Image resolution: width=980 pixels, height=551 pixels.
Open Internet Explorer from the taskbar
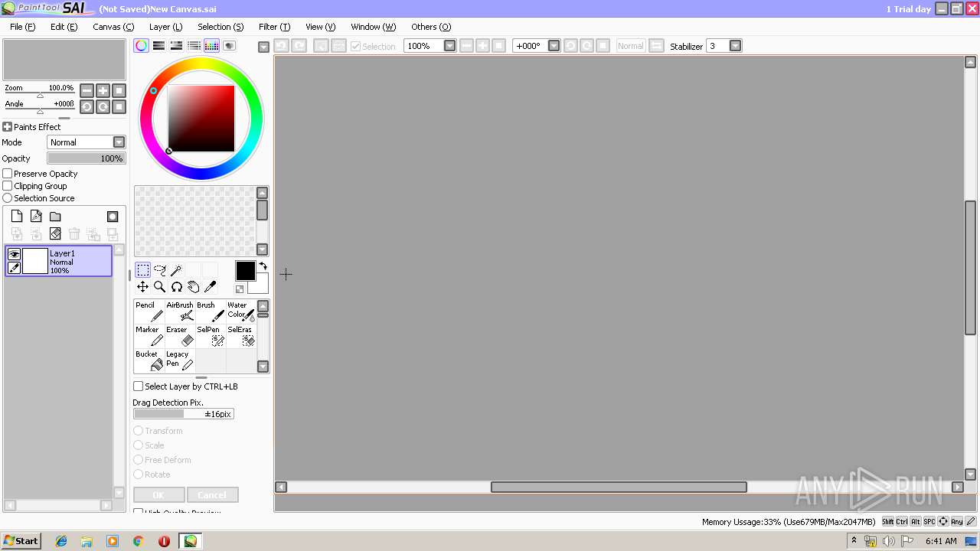tap(61, 541)
